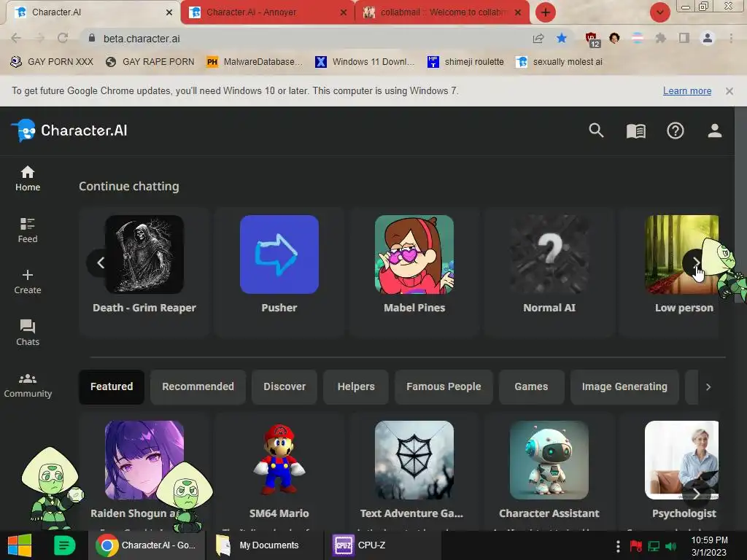Open the Home sidebar item

[x=28, y=179]
